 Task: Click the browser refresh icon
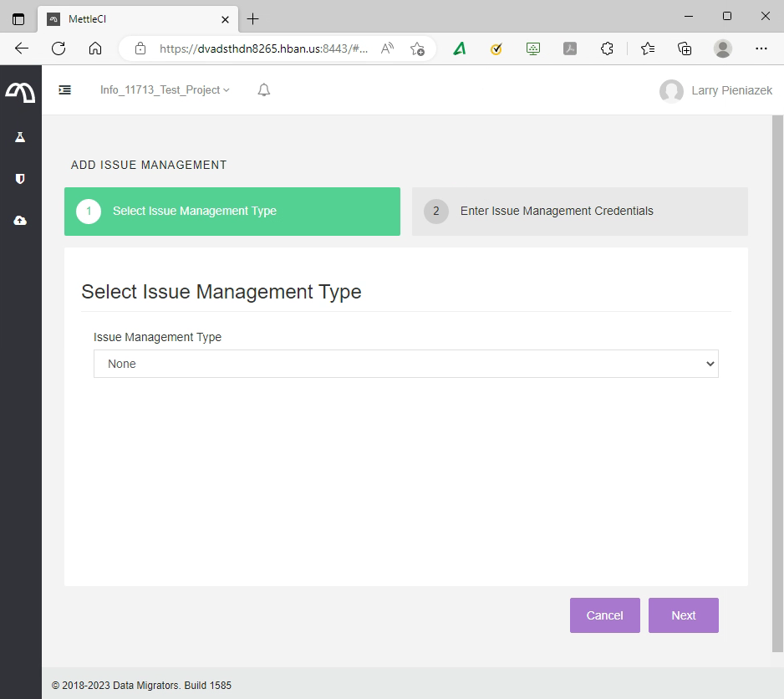(x=59, y=48)
